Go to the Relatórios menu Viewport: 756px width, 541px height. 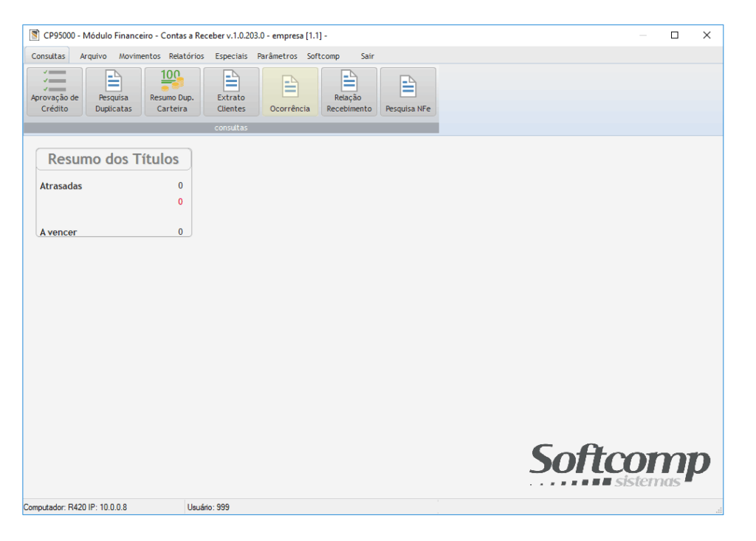[186, 56]
